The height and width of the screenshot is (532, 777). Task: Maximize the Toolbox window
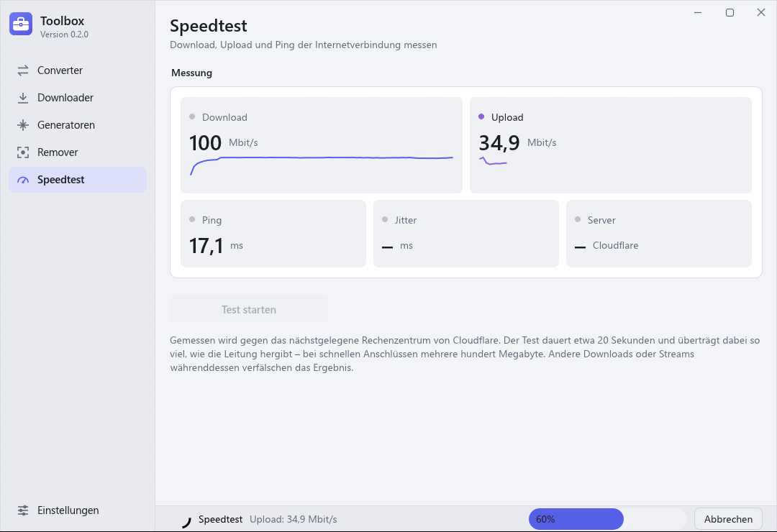(730, 12)
